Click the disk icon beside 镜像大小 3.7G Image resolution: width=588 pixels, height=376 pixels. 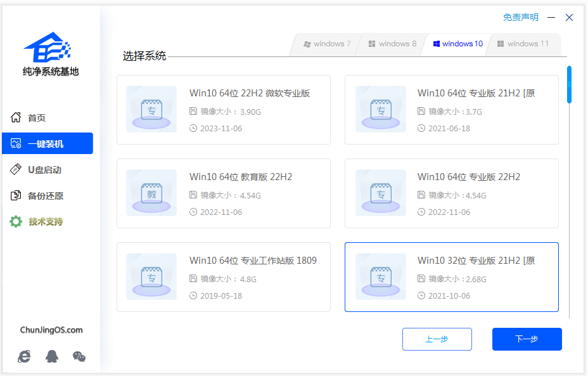click(x=421, y=111)
